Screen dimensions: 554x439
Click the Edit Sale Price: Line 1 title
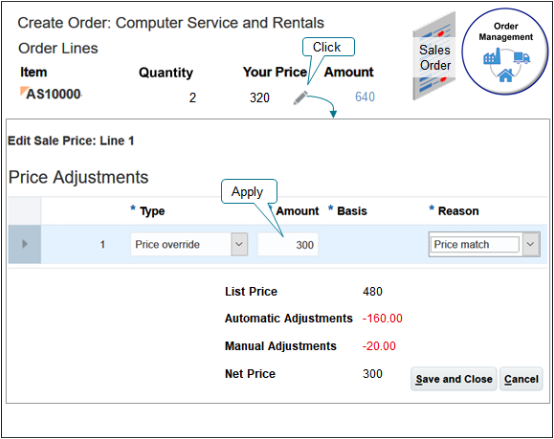click(71, 141)
